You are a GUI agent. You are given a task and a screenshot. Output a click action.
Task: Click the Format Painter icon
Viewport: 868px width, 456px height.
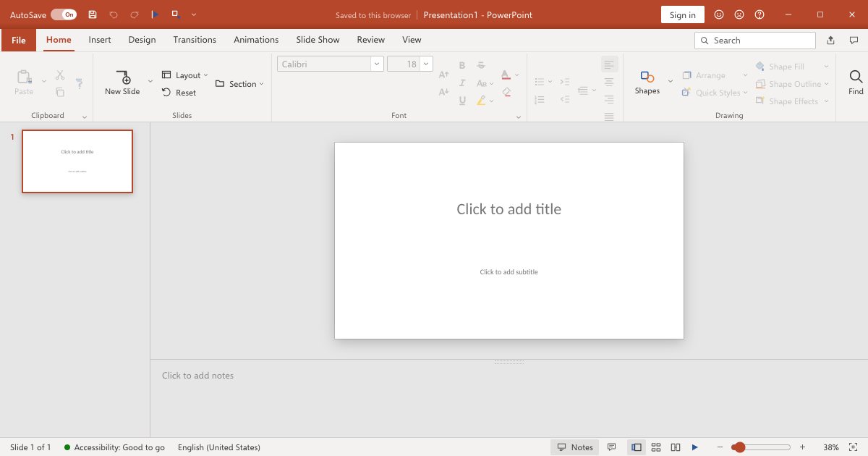(x=80, y=83)
